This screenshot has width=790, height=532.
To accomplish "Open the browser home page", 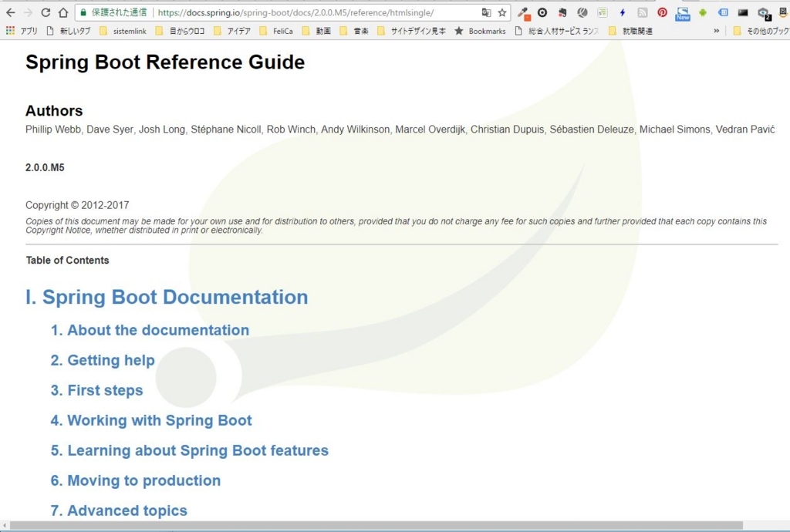I will [63, 12].
